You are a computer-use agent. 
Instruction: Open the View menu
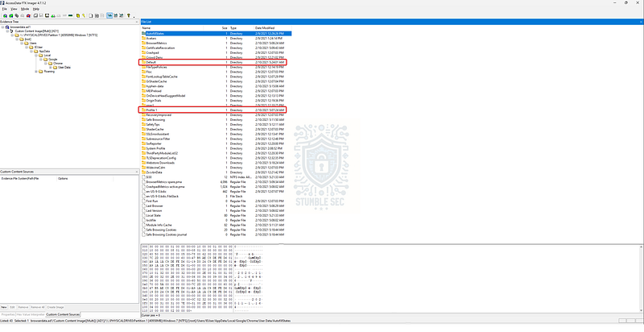14,9
